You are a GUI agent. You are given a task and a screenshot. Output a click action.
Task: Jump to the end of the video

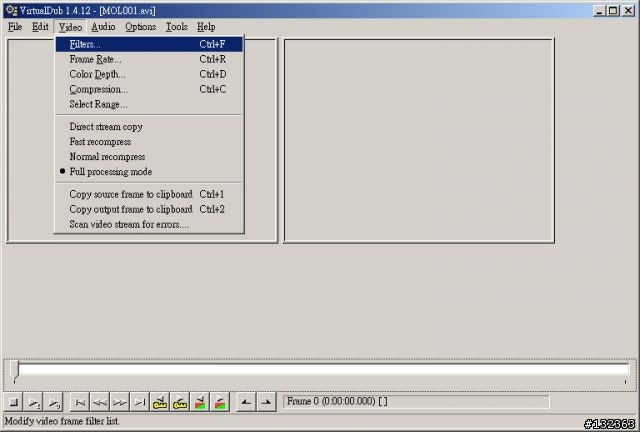point(140,402)
